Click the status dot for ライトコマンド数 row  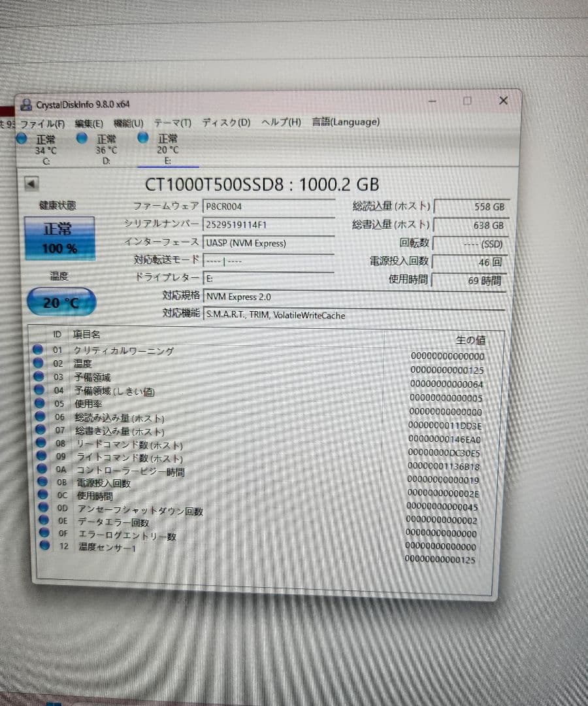(x=41, y=456)
